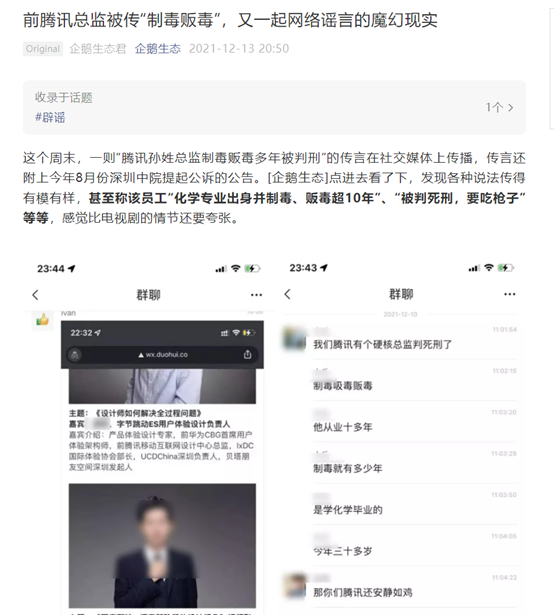The height and width of the screenshot is (615, 554).
Task: Open three-dot menu in right group chat
Action: [509, 294]
